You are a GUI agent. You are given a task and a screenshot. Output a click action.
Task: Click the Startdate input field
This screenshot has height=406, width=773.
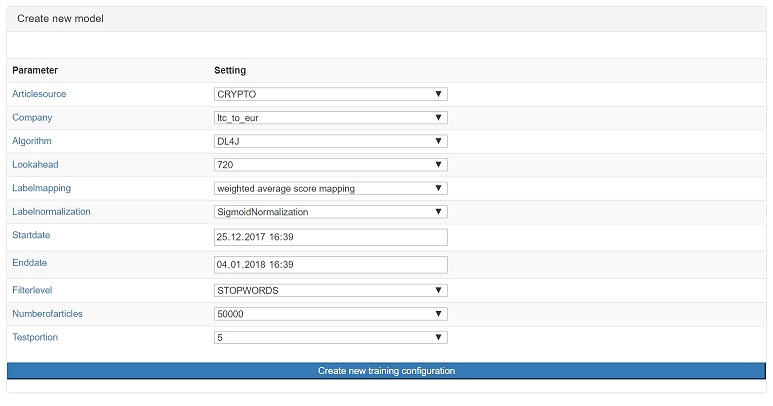coord(330,238)
